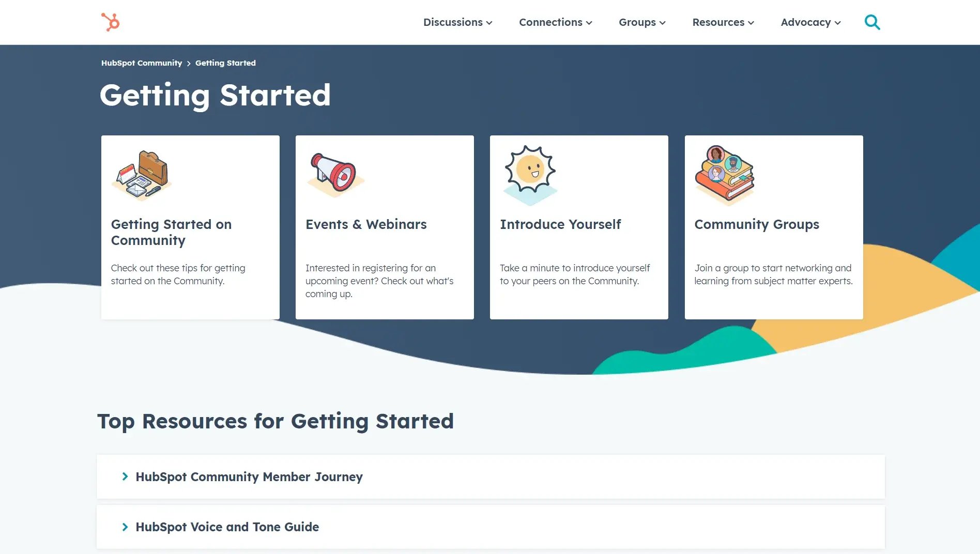Click the 'Top Resources for Getting Started' heading
Screen dimensions: 980x554
(x=275, y=421)
